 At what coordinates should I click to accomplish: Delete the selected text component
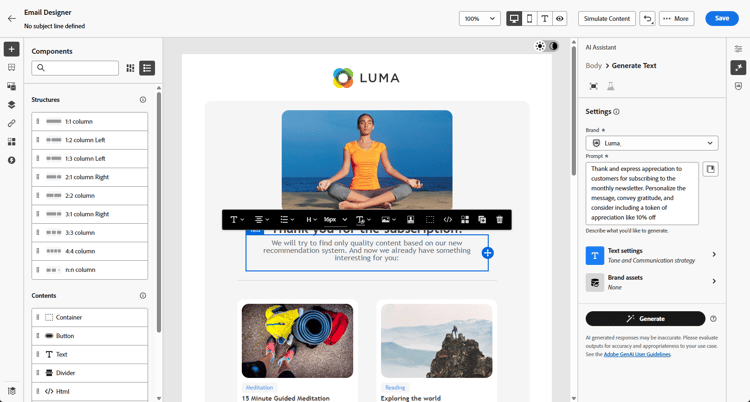point(499,220)
